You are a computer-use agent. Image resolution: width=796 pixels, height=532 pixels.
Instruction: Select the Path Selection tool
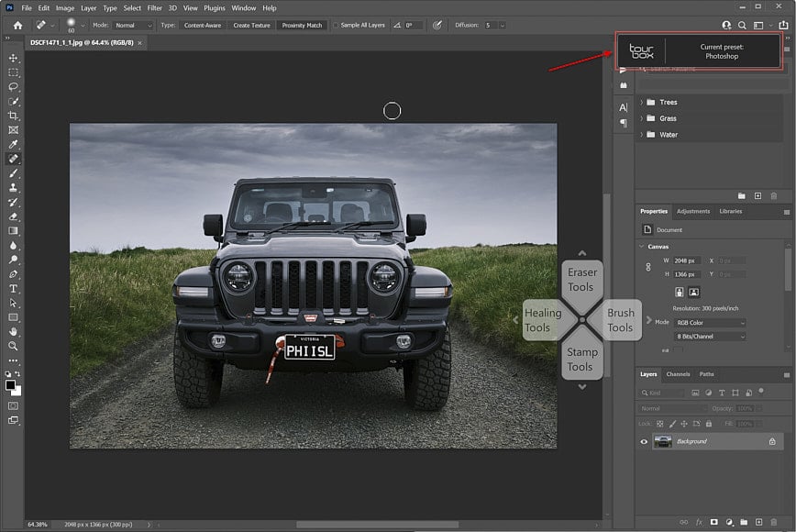pos(13,303)
